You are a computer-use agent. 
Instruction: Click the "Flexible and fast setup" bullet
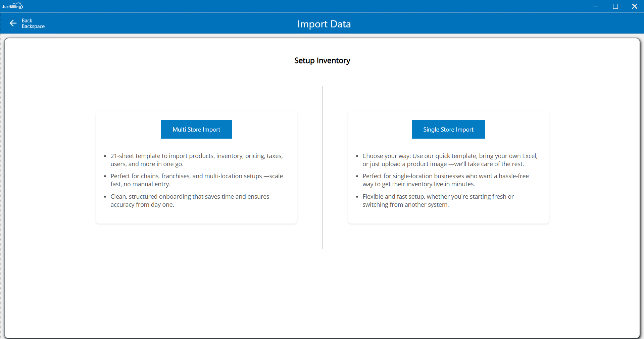coord(438,200)
